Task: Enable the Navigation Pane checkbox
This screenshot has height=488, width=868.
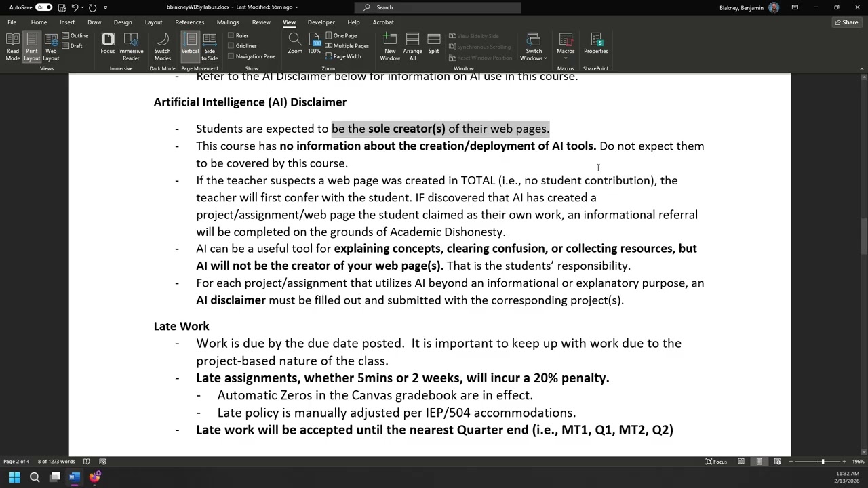Action: click(x=252, y=56)
